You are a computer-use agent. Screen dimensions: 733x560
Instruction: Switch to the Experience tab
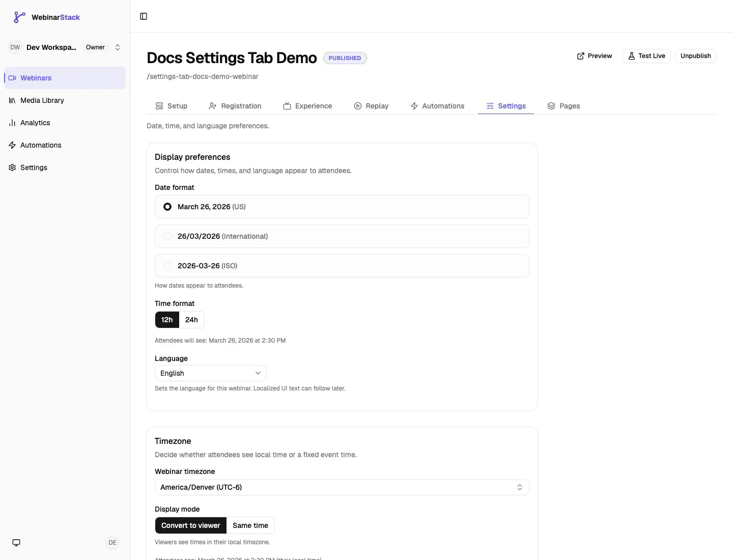point(307,106)
